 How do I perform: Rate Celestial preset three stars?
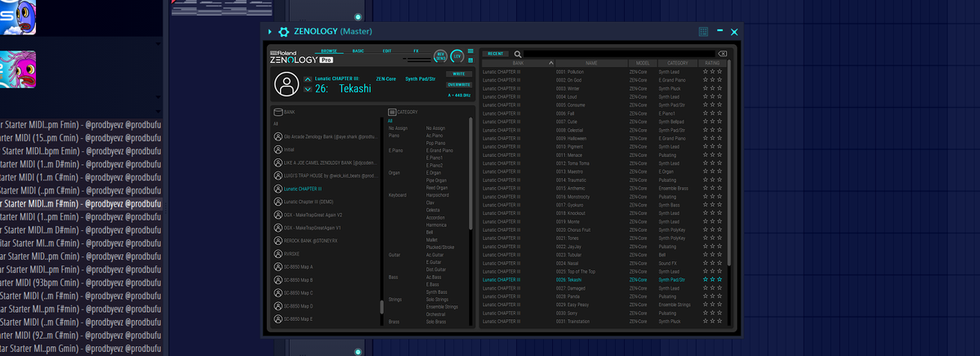tap(719, 130)
